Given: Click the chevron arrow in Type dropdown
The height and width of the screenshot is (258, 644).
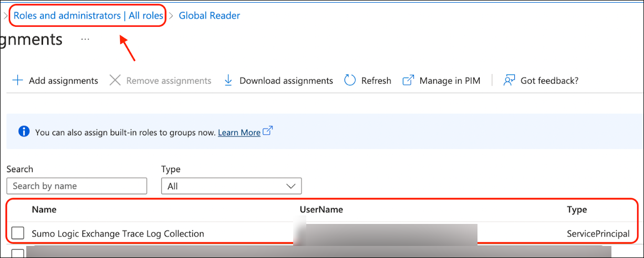Looking at the screenshot, I should coord(291,186).
